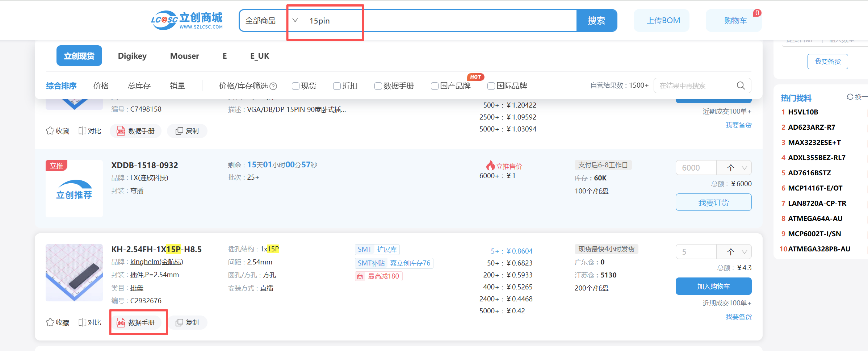
Task: Click the 我要备货 button in sidebar
Action: (827, 62)
